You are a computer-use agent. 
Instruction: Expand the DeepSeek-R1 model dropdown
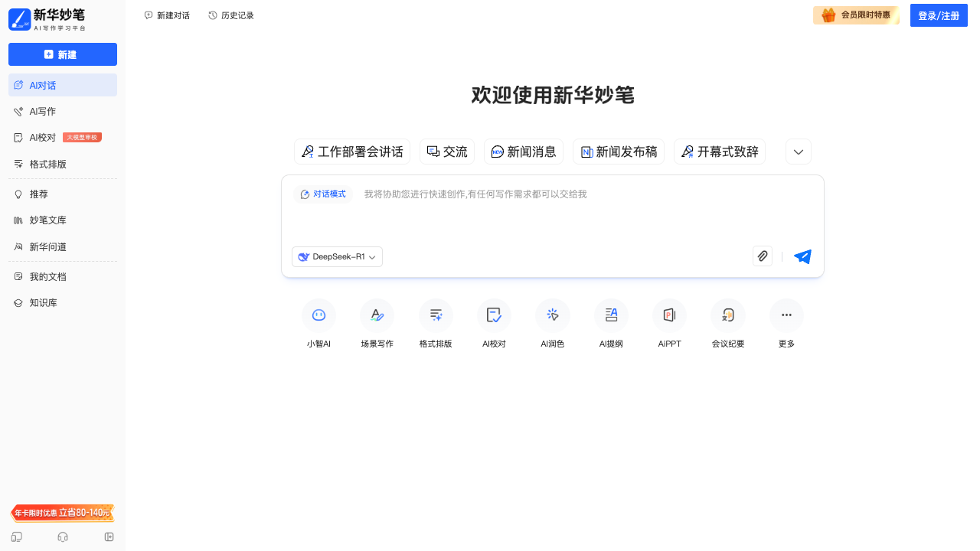337,256
